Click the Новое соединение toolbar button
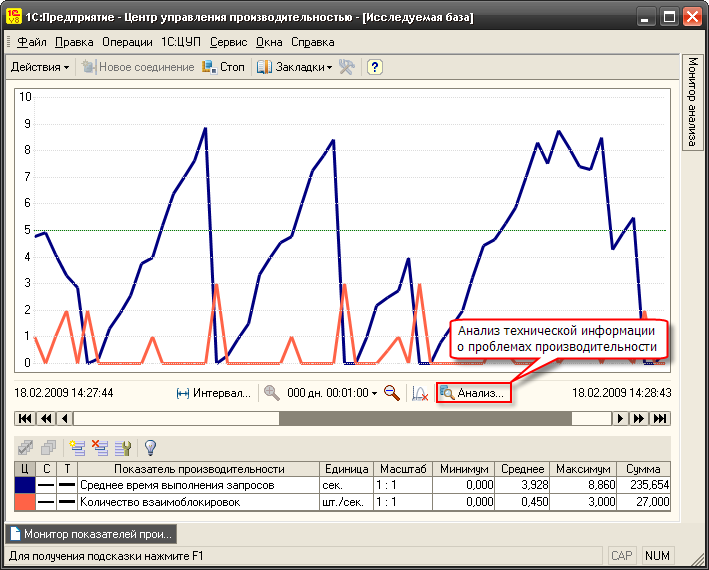This screenshot has height=570, width=709. click(138, 67)
